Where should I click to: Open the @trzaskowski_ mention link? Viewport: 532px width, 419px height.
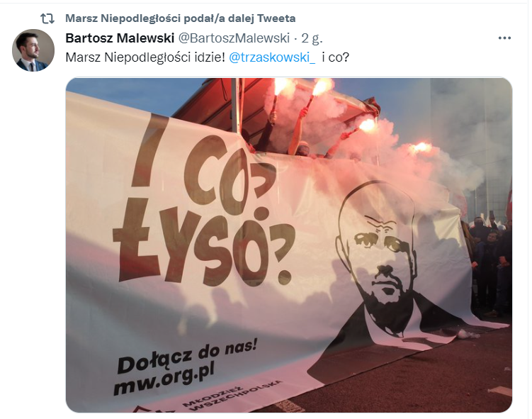pos(272,57)
